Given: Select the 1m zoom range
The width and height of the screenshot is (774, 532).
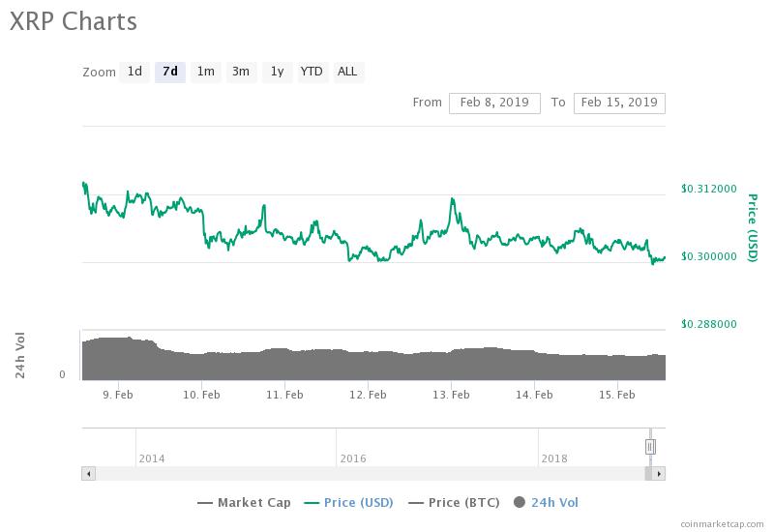Looking at the screenshot, I should coord(206,72).
